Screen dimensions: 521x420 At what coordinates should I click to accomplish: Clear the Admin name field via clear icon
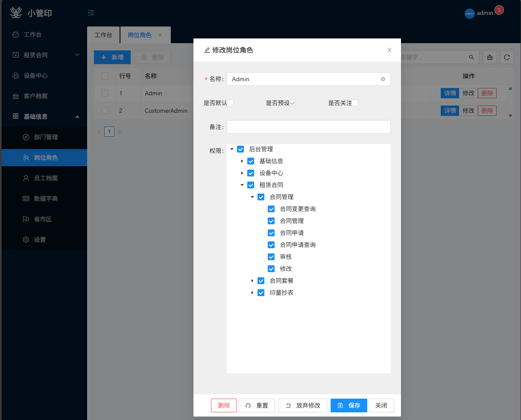click(383, 79)
